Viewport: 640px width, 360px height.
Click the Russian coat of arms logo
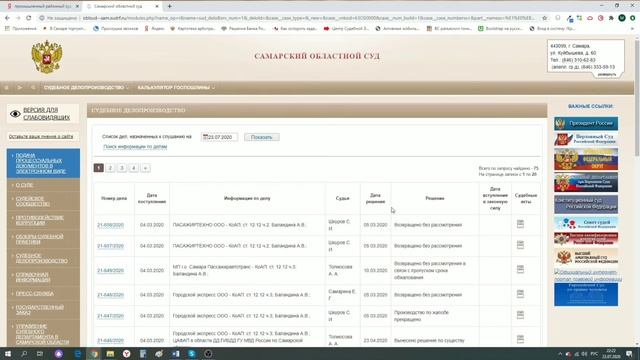(47, 57)
